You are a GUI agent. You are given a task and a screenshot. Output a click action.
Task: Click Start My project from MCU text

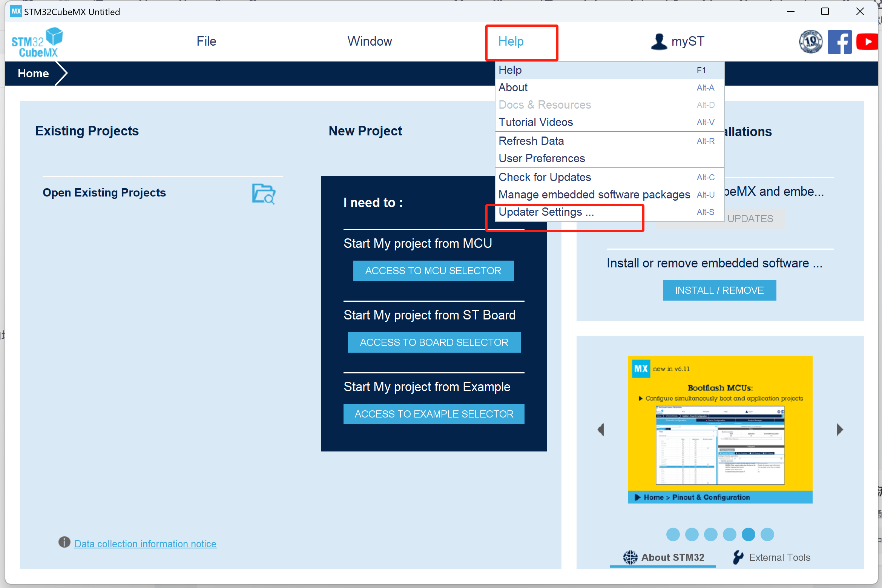[417, 243]
